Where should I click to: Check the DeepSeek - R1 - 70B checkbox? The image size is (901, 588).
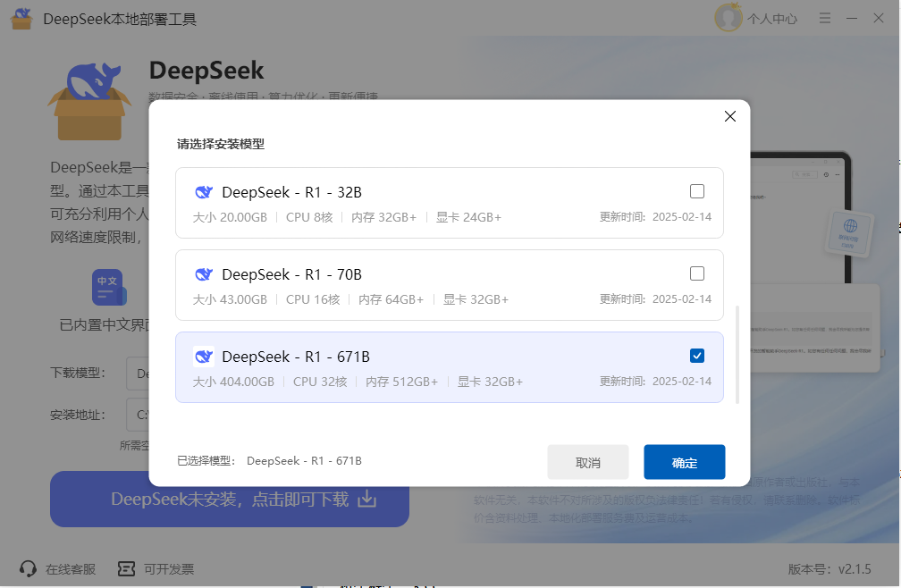697,273
